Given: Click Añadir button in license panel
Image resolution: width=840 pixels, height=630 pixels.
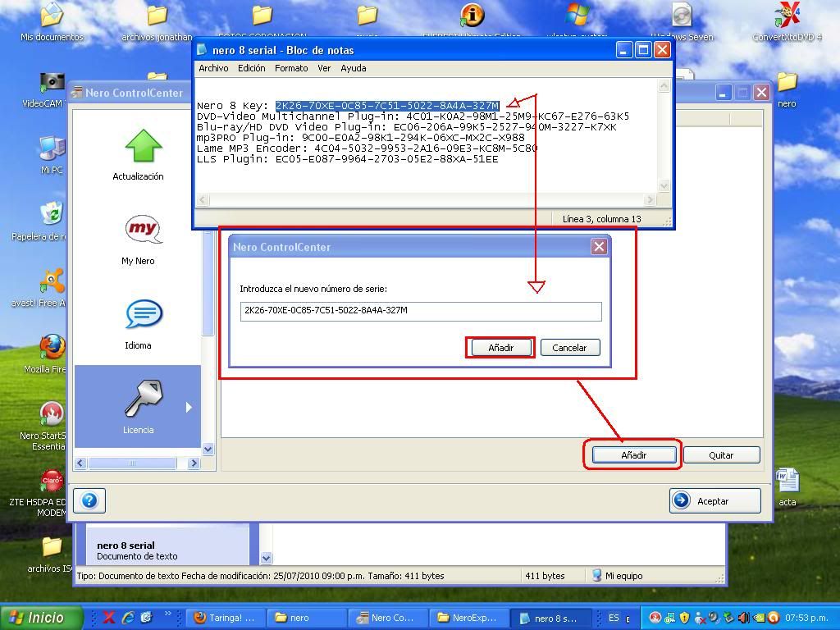Looking at the screenshot, I should point(634,455).
